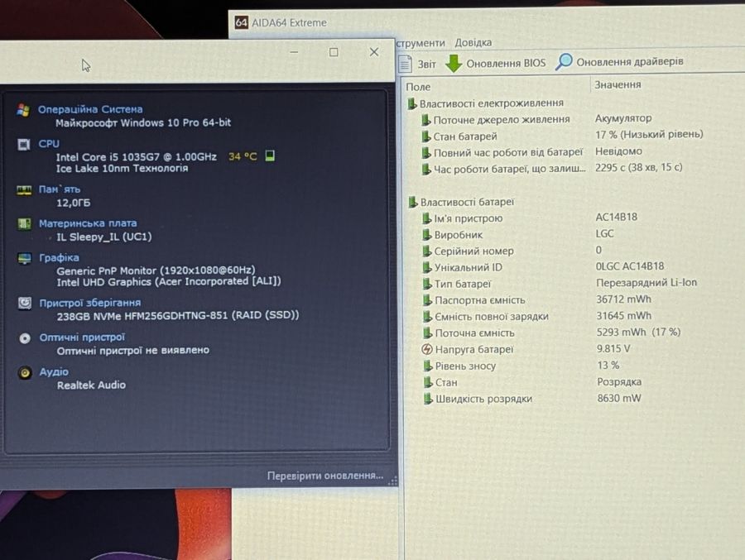This screenshot has height=560, width=745.
Task: Click the green CPU temperature indicator icon
Action: 270,156
